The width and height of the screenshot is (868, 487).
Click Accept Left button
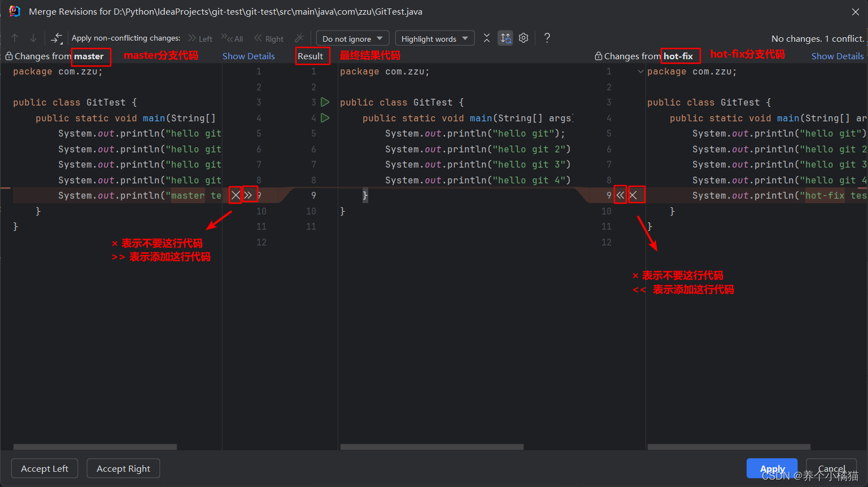click(45, 468)
